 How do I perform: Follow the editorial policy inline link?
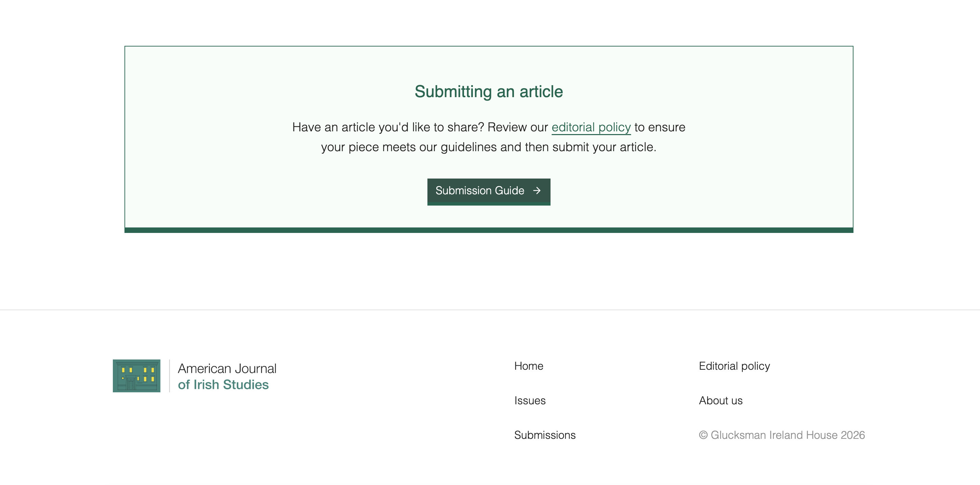tap(591, 128)
